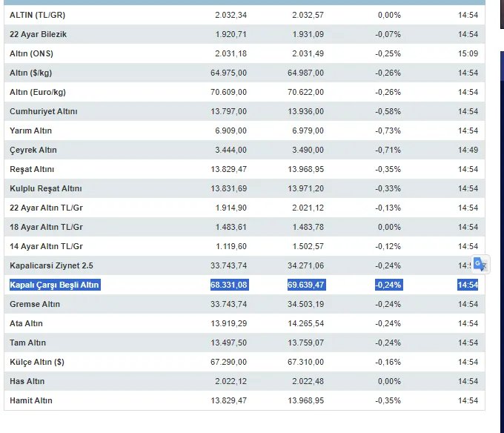Click highlighted Kapalı Çarşı Beşli Altın text
The image size is (504, 433).
[55, 285]
